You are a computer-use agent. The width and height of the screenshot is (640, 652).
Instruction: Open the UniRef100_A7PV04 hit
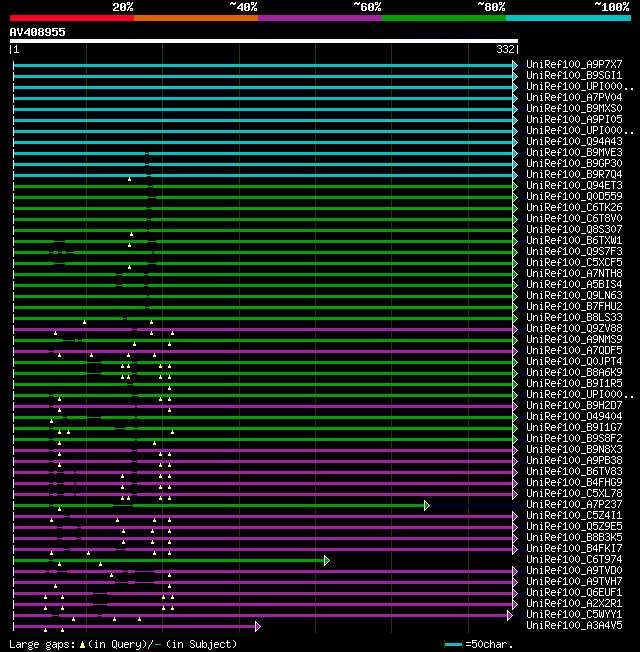click(x=574, y=97)
